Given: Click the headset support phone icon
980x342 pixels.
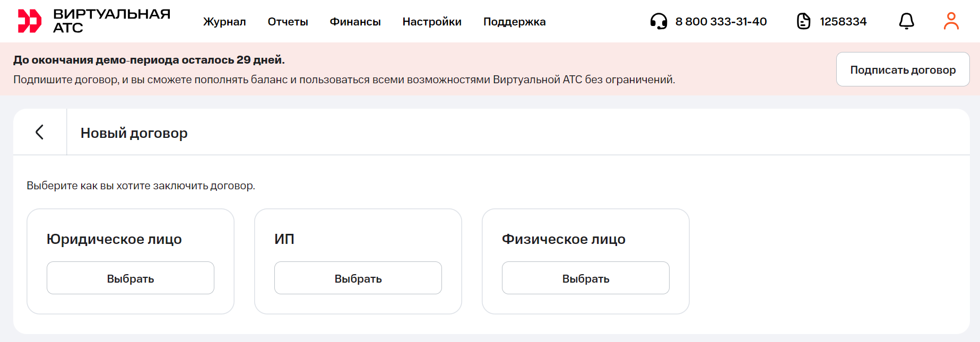Looking at the screenshot, I should pos(658,21).
